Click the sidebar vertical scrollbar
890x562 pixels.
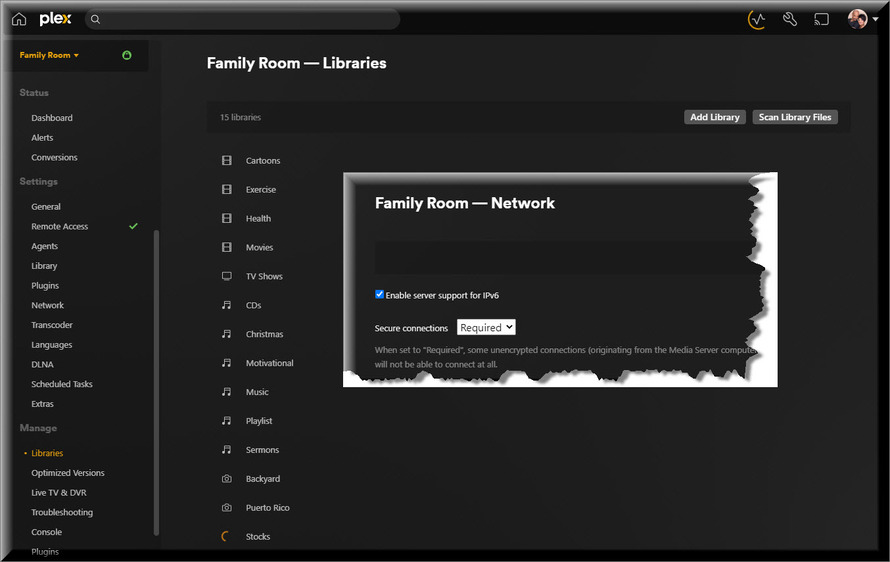156,383
